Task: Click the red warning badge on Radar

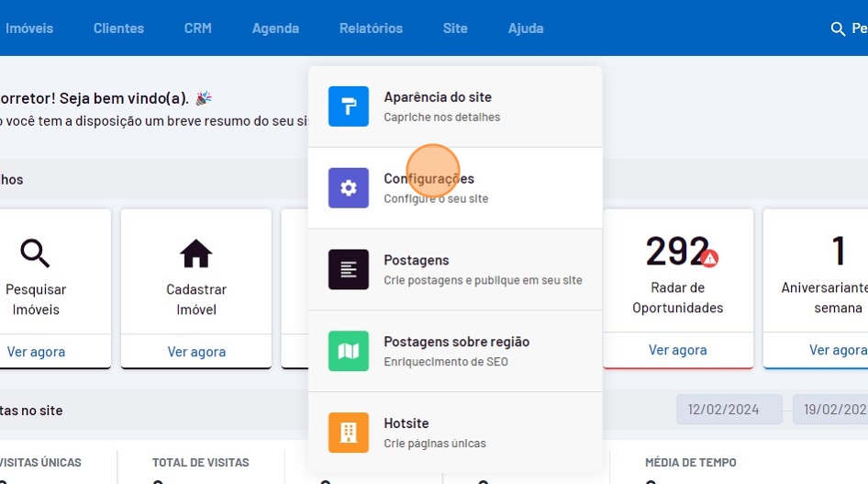Action: pyautogui.click(x=709, y=259)
